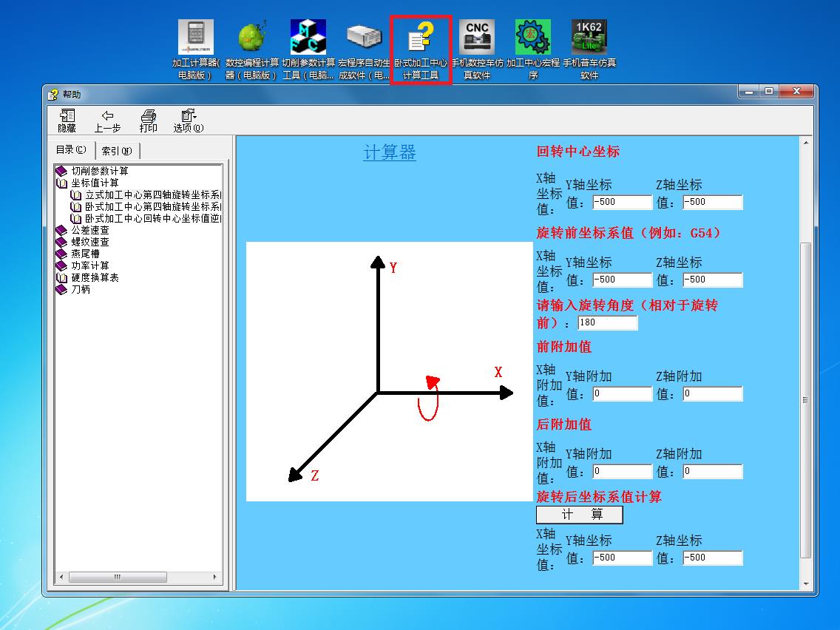
Task: Click the book icon beside 切削参数计算
Action: (61, 171)
